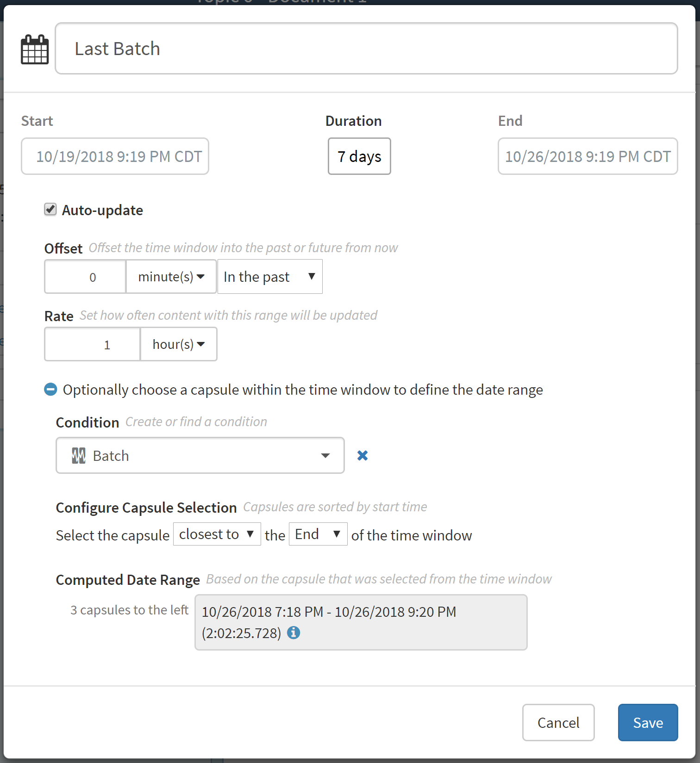The height and width of the screenshot is (763, 700).
Task: Open the offset minute(s) unit dropdown
Action: click(171, 277)
